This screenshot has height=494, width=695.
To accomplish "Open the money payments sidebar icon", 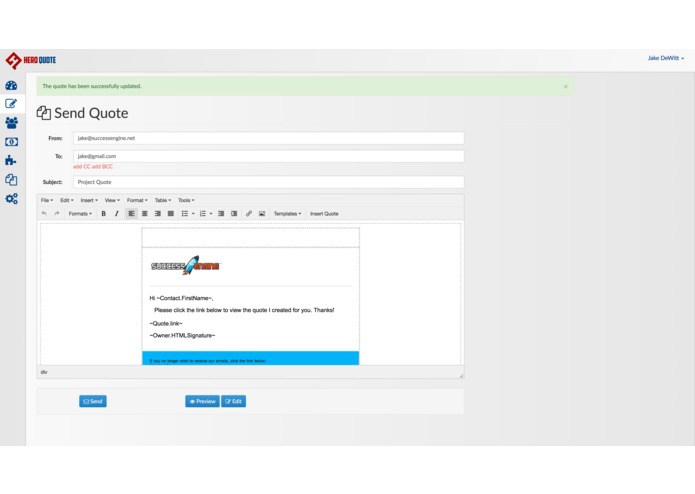I will (x=12, y=142).
